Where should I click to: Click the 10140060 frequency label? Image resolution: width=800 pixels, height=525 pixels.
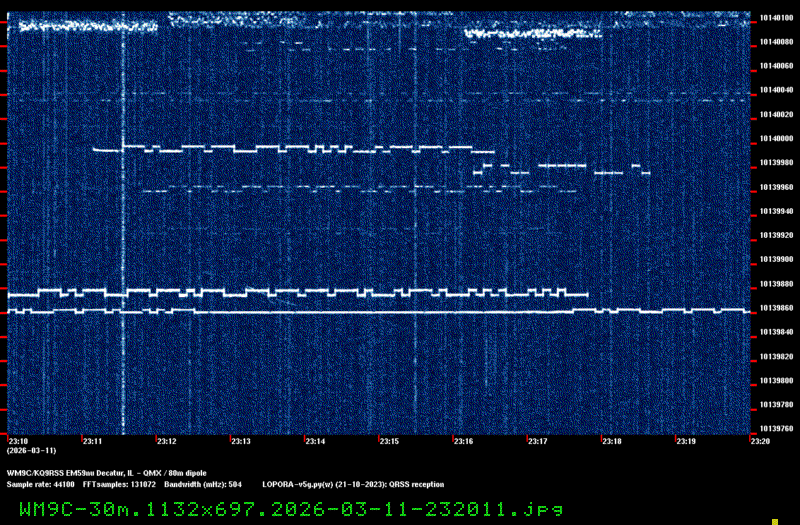[x=776, y=66]
